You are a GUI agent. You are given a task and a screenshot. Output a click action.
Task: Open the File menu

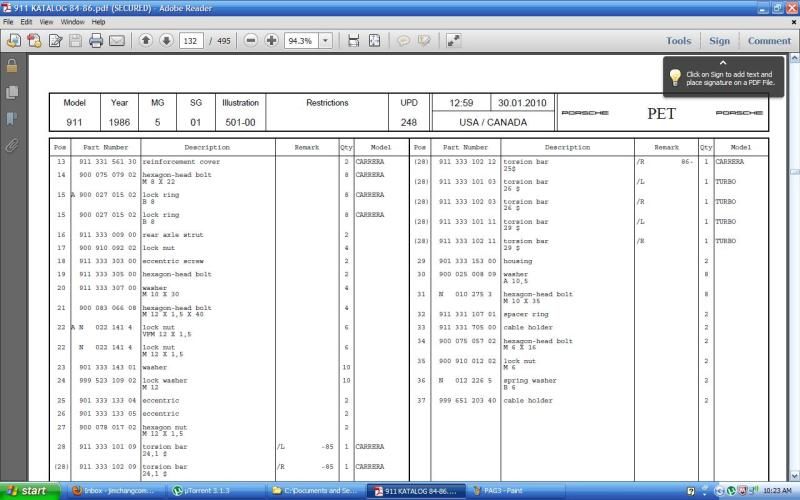pyautogui.click(x=8, y=22)
